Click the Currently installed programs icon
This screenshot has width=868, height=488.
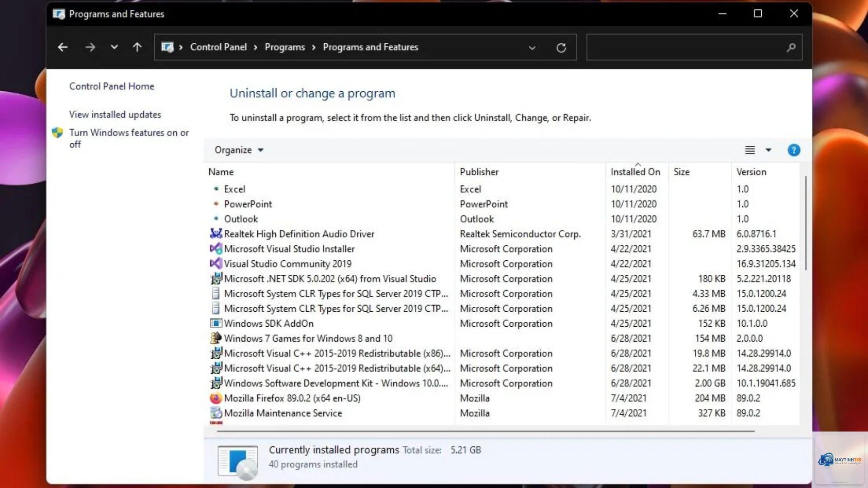coord(238,462)
